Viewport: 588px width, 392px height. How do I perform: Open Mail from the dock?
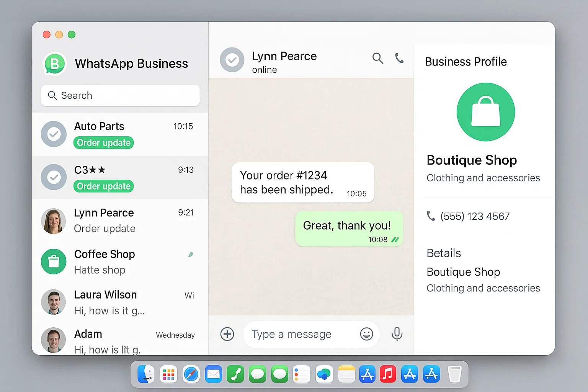[213, 374]
